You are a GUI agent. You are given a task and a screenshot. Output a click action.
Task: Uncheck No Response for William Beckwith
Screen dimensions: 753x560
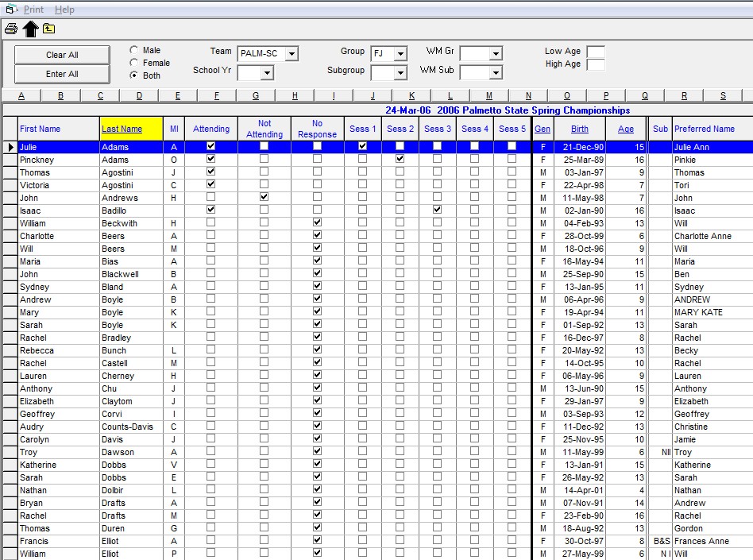(x=317, y=223)
